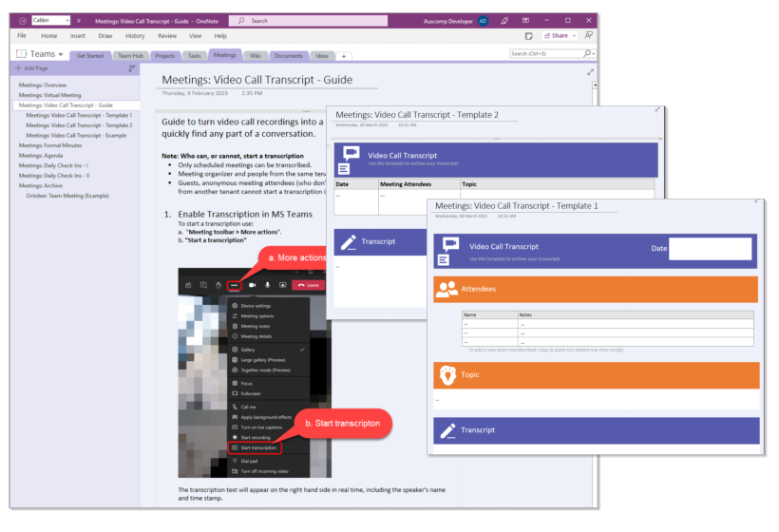Open the Draw ribbon tab

[x=105, y=36]
